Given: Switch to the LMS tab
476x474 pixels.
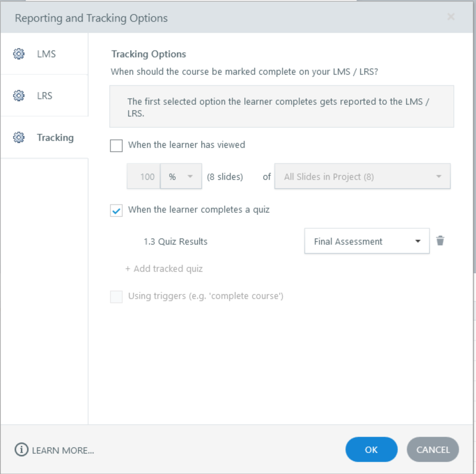Looking at the screenshot, I should [x=46, y=54].
